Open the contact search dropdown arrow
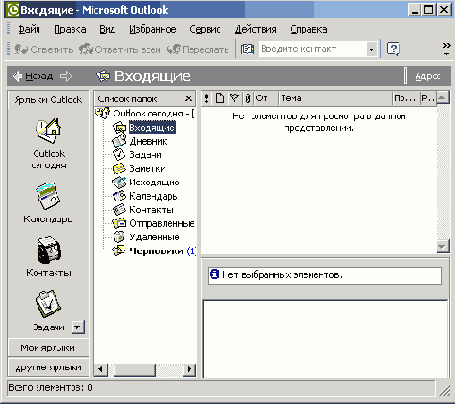 372,50
